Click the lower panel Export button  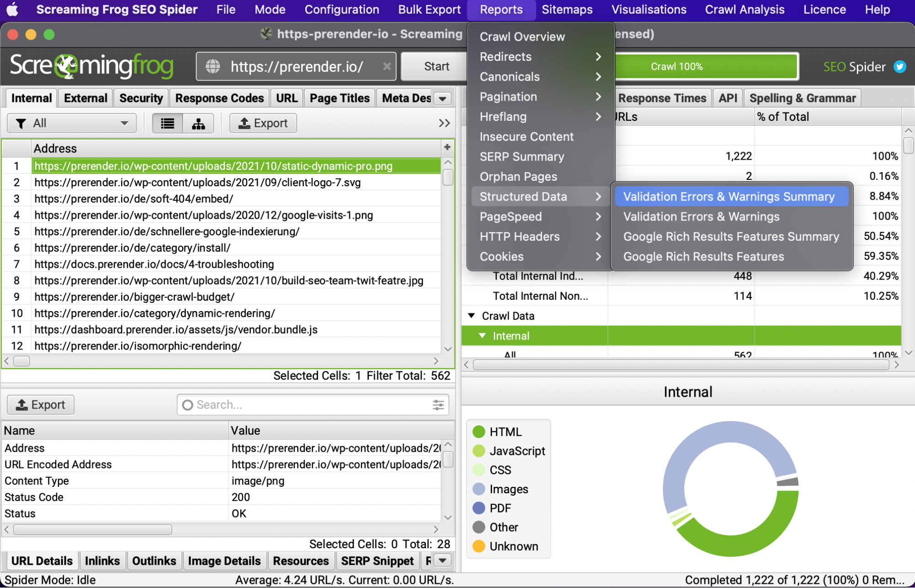pyautogui.click(x=41, y=405)
